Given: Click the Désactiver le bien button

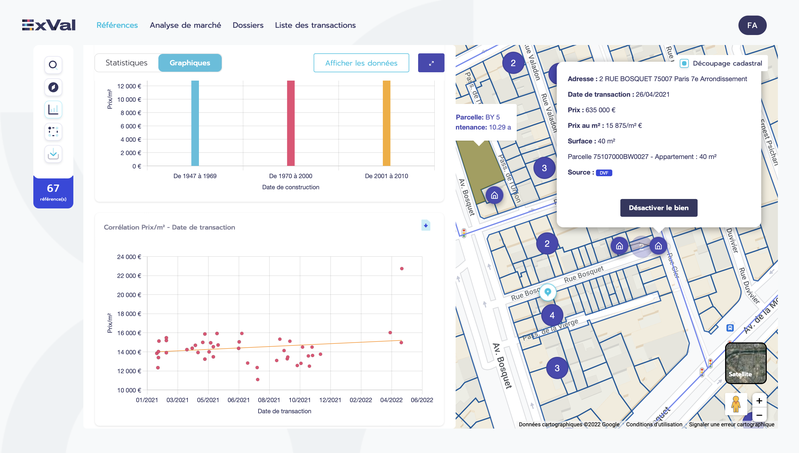Looking at the screenshot, I should pyautogui.click(x=658, y=208).
